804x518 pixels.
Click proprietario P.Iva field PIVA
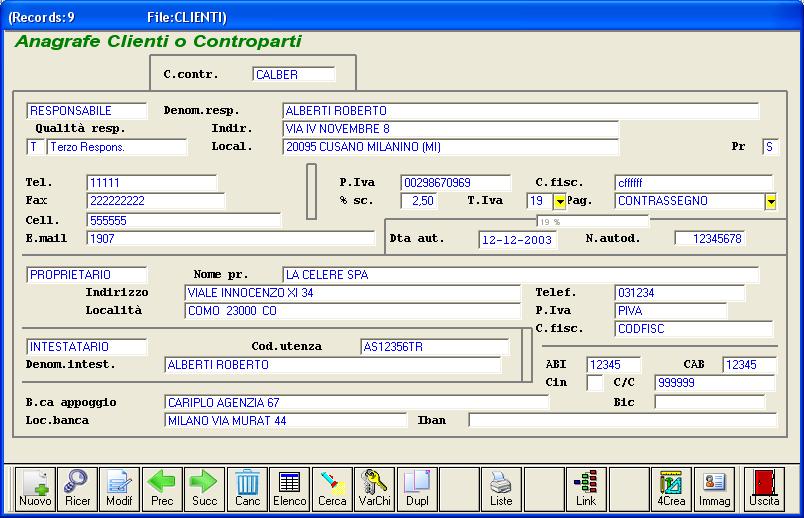[x=670, y=311]
